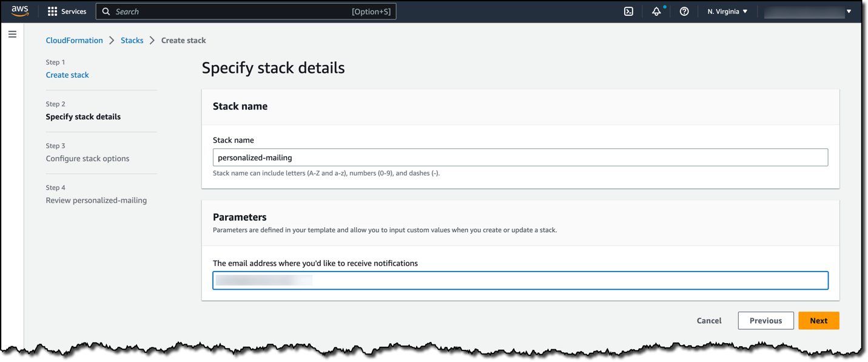The image size is (868, 362).
Task: Click the magnifier icon in the search bar
Action: (106, 11)
